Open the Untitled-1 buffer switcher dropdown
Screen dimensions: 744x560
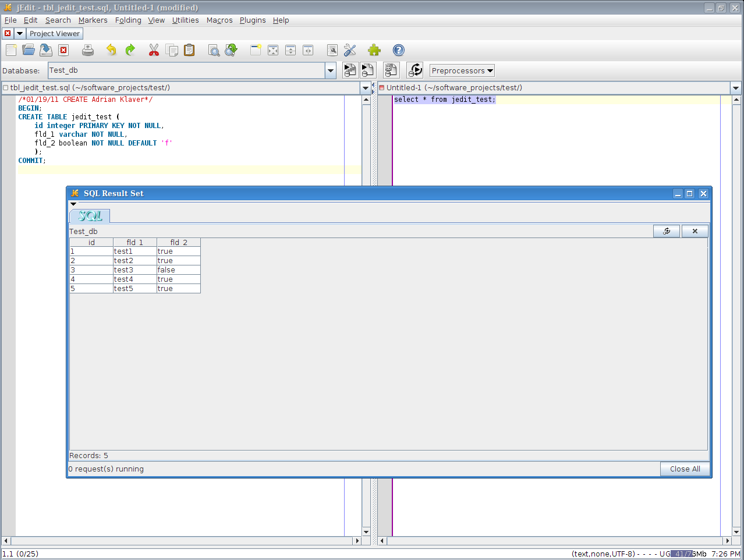(x=736, y=88)
